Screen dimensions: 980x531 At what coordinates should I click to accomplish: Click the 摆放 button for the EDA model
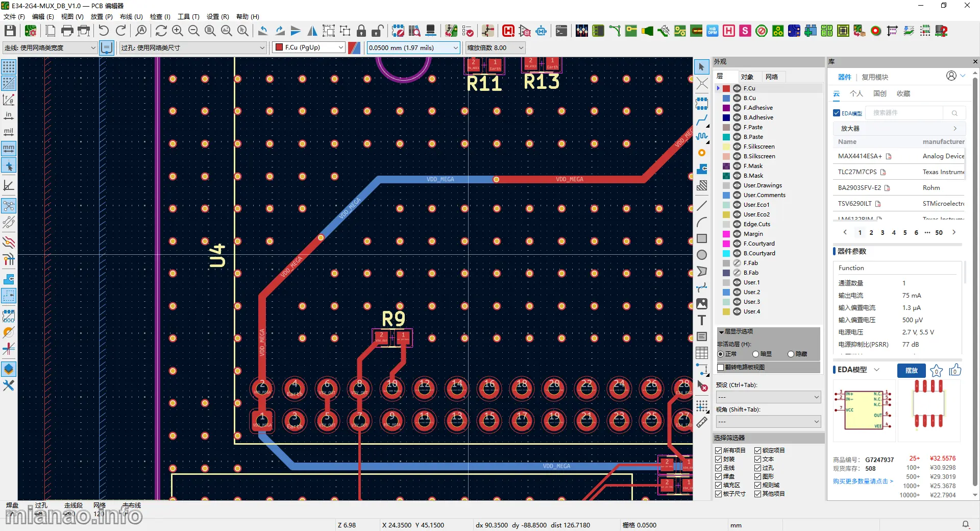coord(911,370)
